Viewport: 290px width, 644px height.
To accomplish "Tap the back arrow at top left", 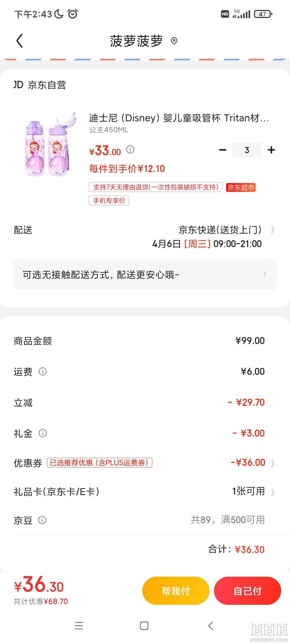I will (x=19, y=41).
